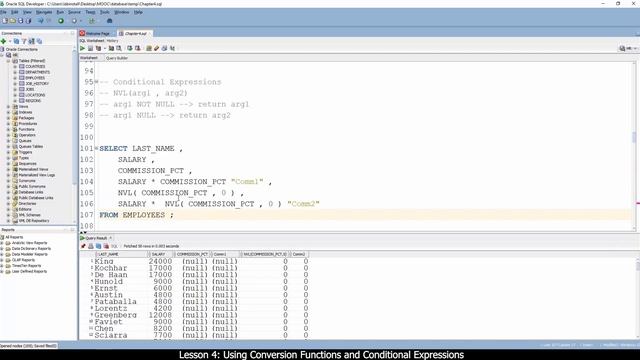The width and height of the screenshot is (640, 360).
Task: Open dropdown arrow next to New Connection
Action: coord(10,42)
